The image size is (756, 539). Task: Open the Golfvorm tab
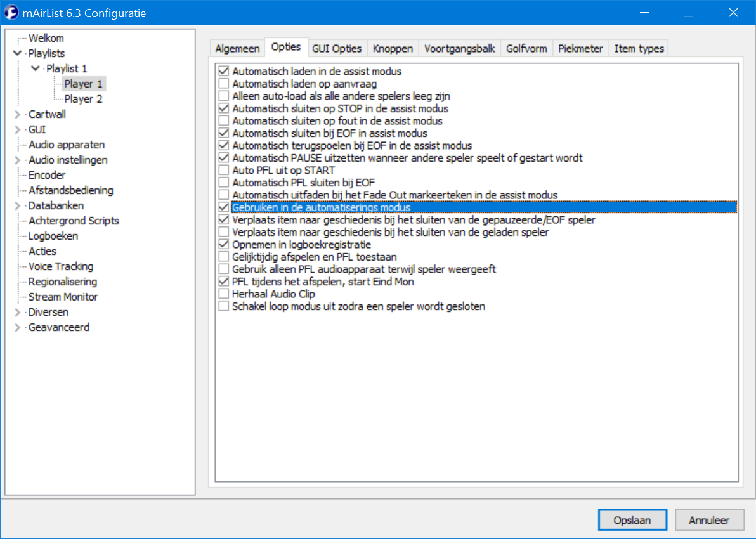click(x=526, y=49)
